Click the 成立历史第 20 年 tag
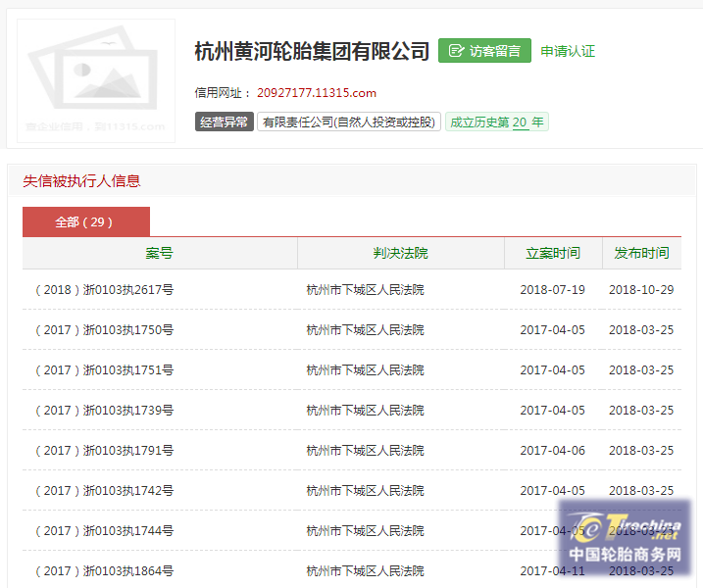This screenshot has width=703, height=588. (x=497, y=122)
